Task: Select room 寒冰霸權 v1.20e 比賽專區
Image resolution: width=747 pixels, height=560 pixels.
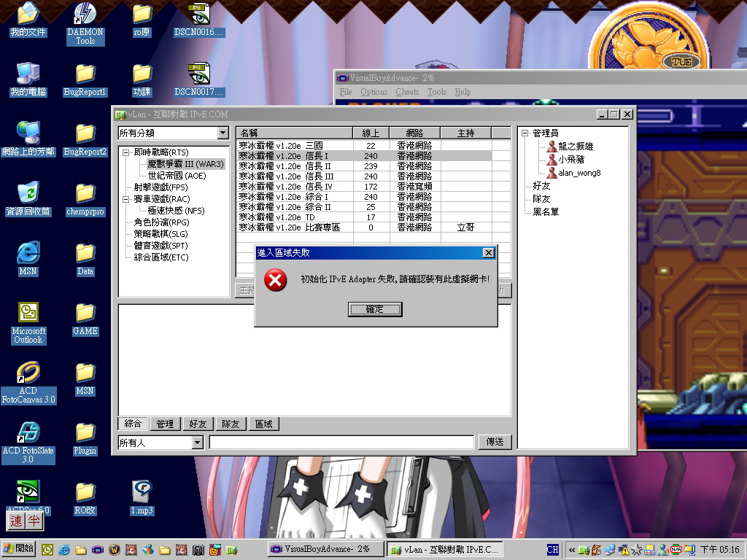Action: click(x=365, y=227)
